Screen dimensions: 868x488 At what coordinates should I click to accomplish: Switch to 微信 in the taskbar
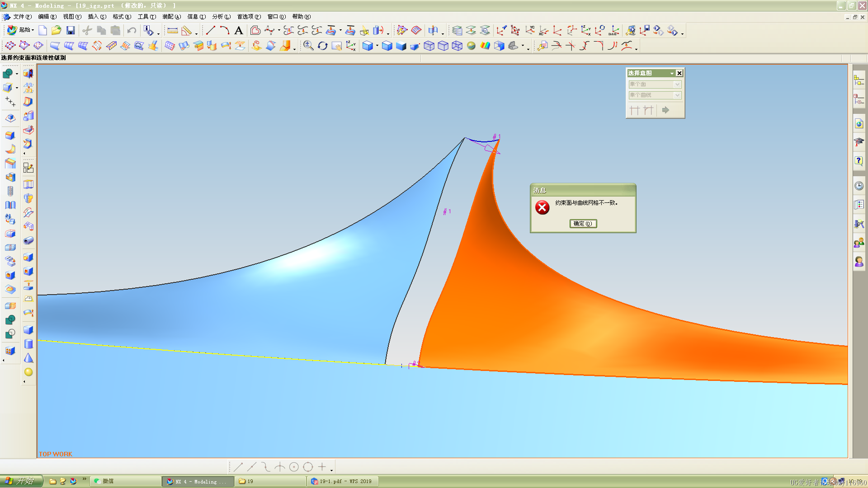(x=126, y=481)
